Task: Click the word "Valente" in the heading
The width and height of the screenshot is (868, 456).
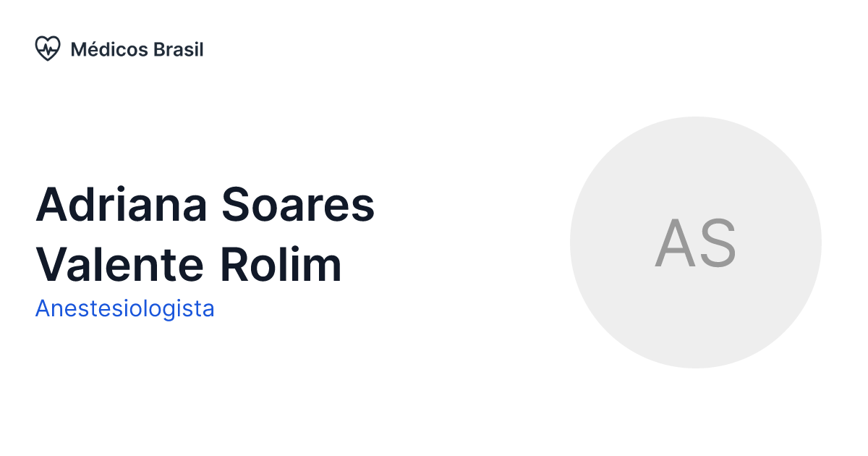Action: [x=121, y=265]
